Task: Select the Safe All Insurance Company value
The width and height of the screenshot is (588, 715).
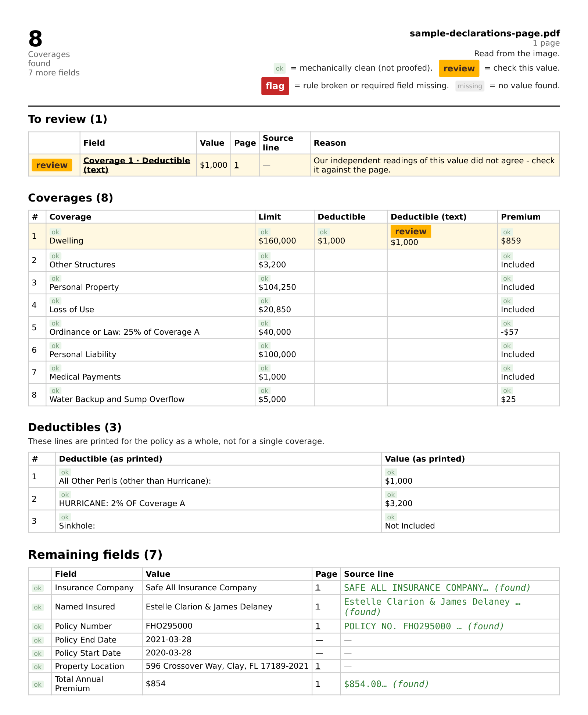Action: 201,588
